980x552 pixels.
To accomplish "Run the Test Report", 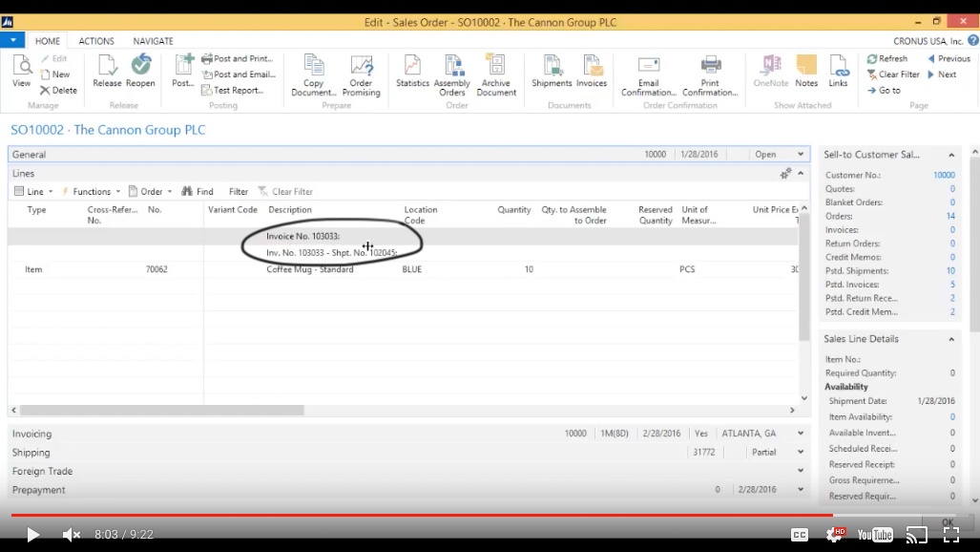I will click(233, 90).
